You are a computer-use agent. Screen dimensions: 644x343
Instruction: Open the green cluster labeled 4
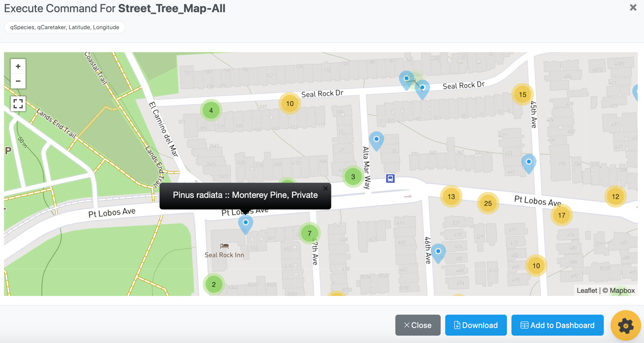(x=211, y=110)
